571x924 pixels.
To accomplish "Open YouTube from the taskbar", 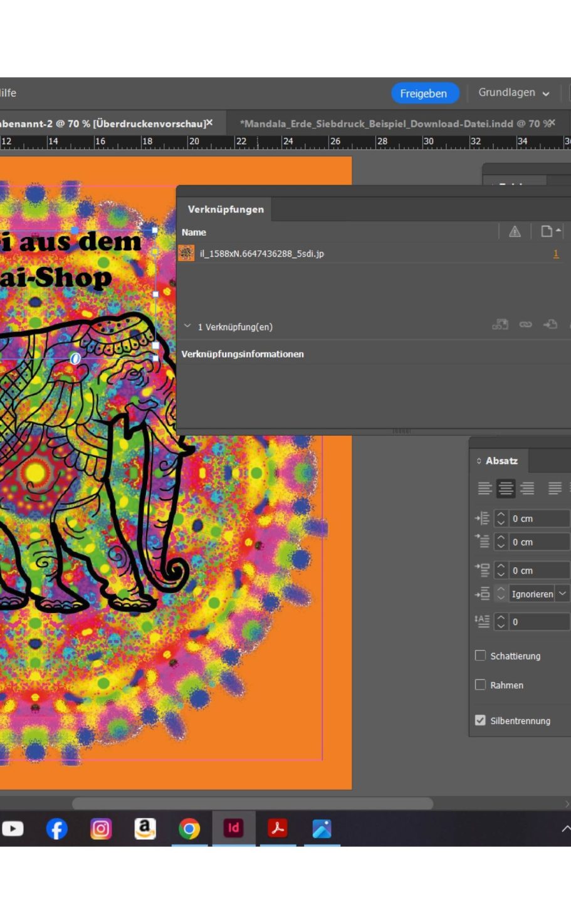I will (13, 829).
